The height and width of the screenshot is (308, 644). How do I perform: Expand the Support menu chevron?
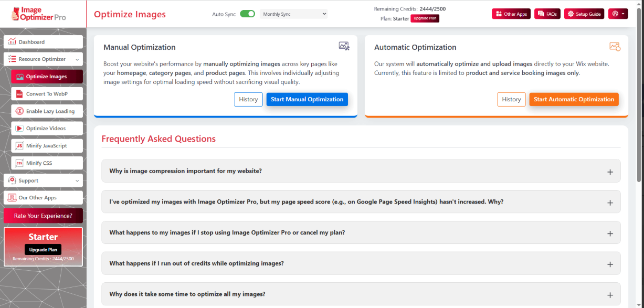pos(77,181)
